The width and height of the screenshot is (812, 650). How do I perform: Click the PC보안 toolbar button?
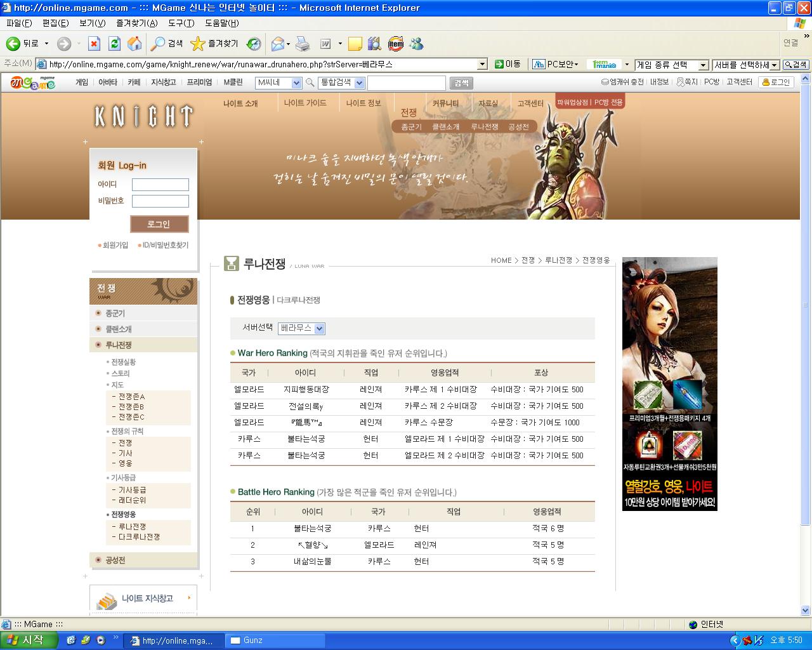point(555,64)
